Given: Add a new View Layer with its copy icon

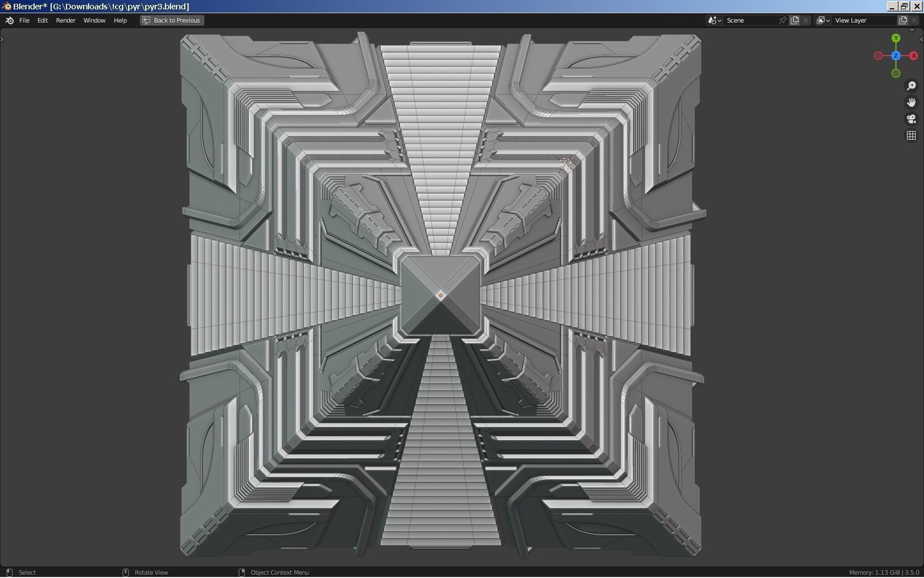Looking at the screenshot, I should (x=903, y=20).
